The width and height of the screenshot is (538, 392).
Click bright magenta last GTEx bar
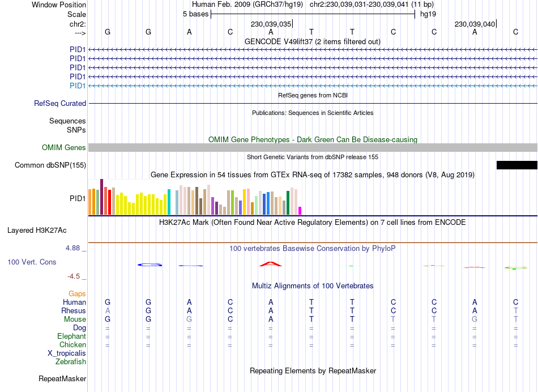[300, 211]
